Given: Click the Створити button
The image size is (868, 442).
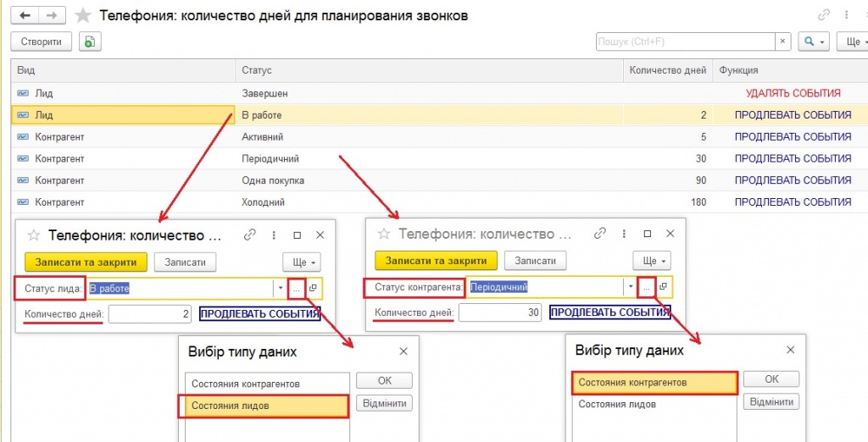Looking at the screenshot, I should tap(42, 41).
